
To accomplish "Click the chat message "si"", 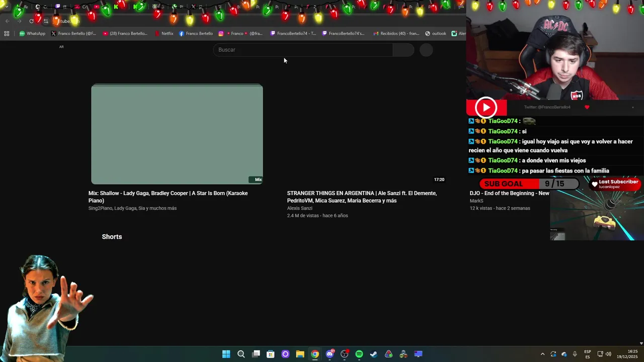I will click(x=524, y=131).
